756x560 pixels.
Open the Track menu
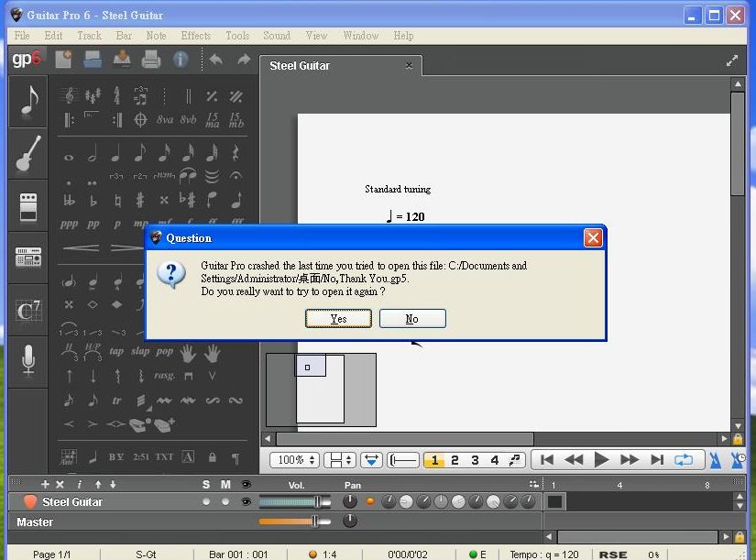coord(89,36)
